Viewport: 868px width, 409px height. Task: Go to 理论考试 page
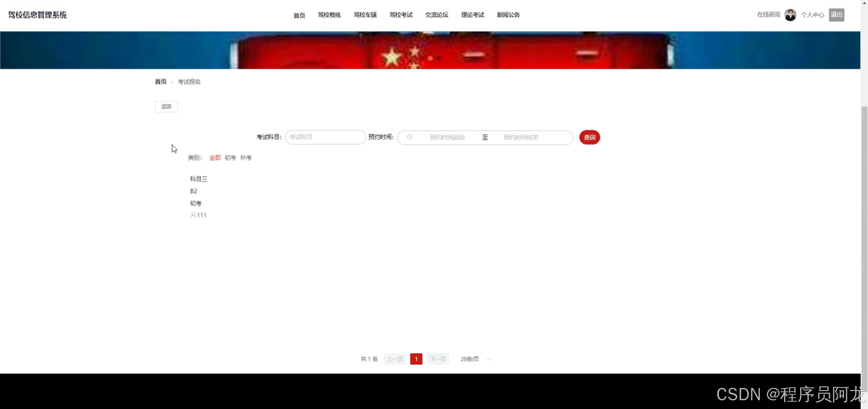[x=472, y=15]
